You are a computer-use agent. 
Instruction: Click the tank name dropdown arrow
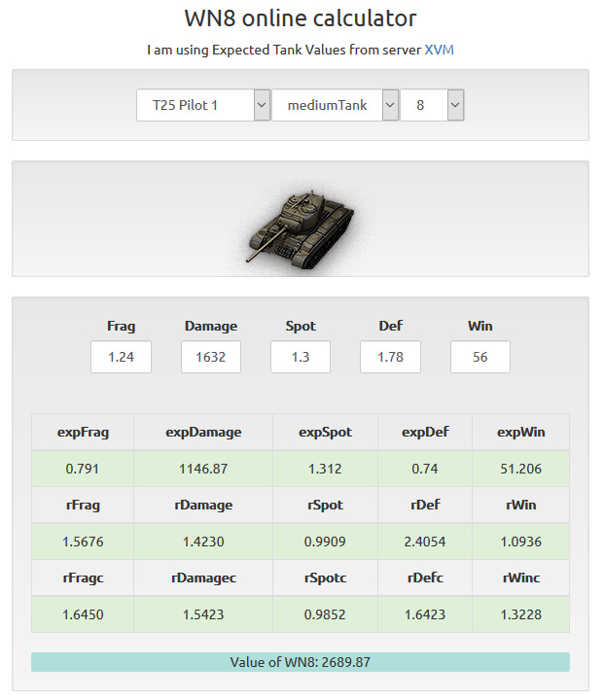click(262, 105)
